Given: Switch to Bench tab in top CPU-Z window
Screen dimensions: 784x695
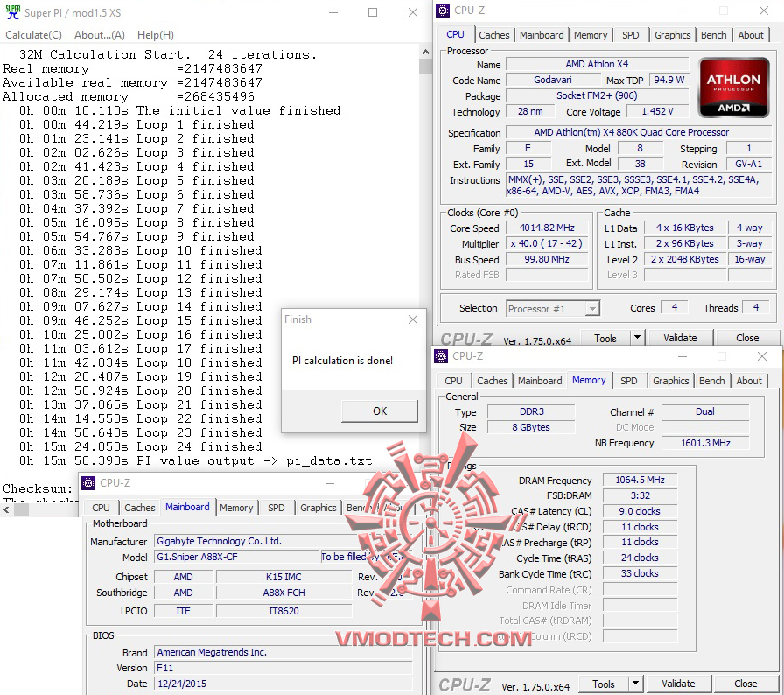Looking at the screenshot, I should (x=713, y=35).
